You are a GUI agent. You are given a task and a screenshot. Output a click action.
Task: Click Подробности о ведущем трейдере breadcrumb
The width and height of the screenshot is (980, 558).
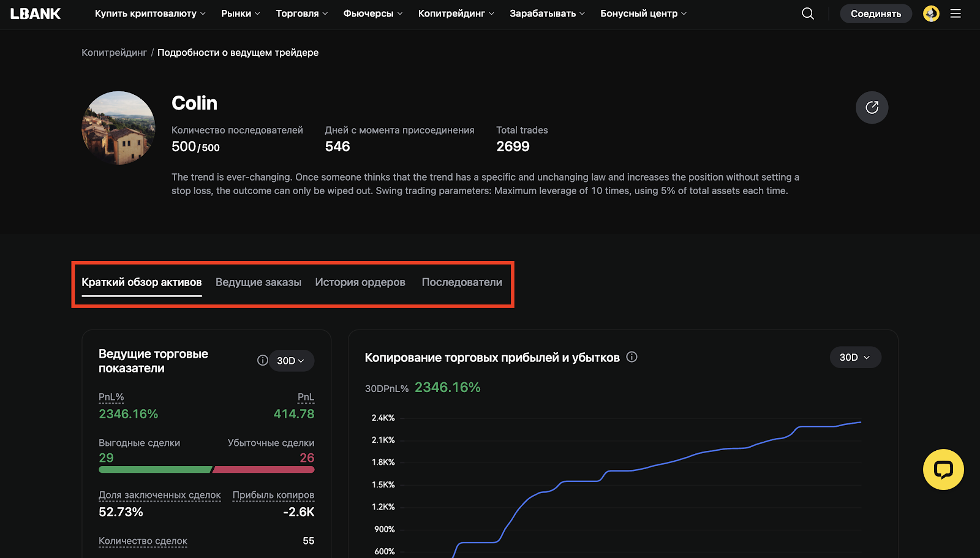pos(238,53)
